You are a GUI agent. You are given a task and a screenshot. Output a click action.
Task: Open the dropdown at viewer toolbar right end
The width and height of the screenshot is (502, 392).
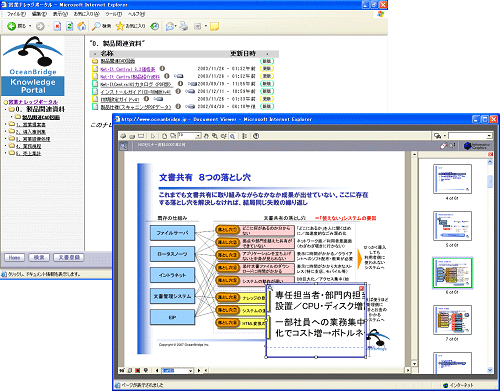pos(489,136)
